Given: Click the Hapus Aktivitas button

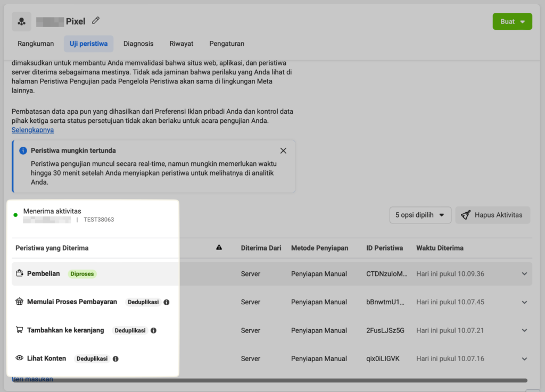Looking at the screenshot, I should point(492,215).
